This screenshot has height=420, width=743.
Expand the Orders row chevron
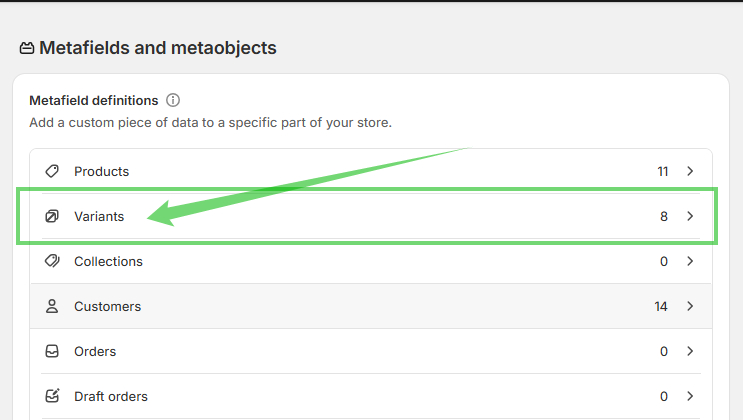[x=690, y=351]
